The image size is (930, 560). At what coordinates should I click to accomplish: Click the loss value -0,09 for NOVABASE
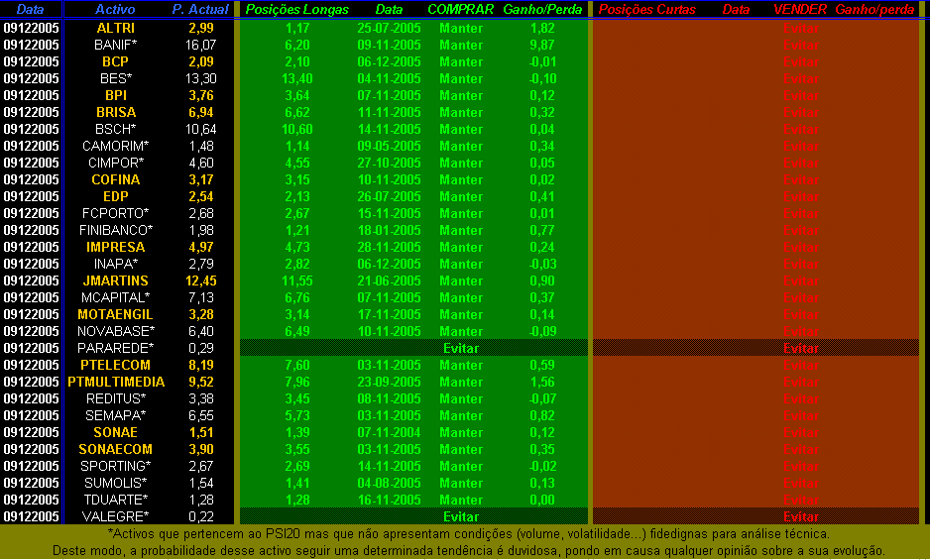click(542, 331)
